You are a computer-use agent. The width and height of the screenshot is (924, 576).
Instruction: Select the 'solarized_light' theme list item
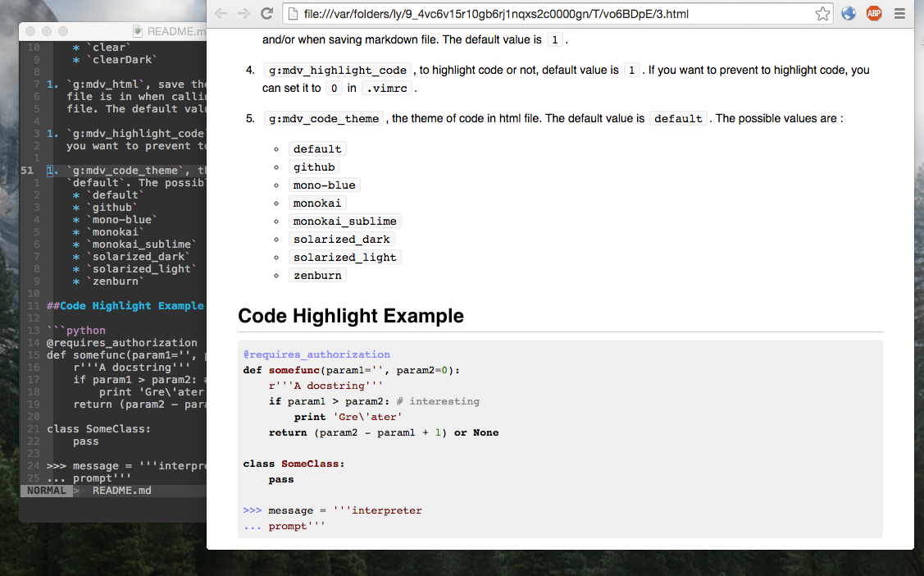(x=344, y=258)
